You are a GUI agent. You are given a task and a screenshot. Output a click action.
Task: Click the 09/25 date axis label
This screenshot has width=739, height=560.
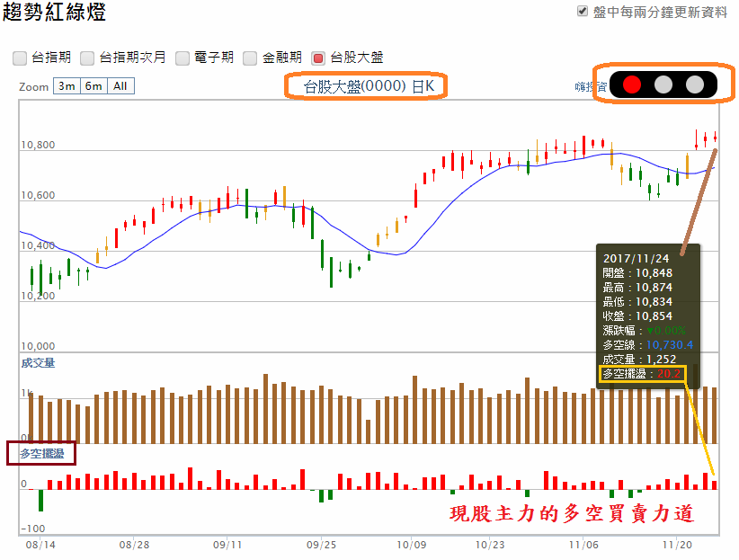pos(322,545)
